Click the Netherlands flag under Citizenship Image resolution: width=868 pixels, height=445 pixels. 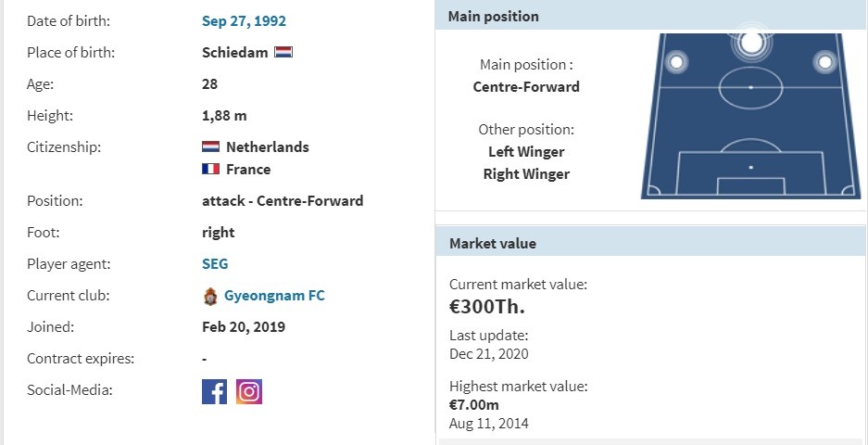(x=210, y=146)
